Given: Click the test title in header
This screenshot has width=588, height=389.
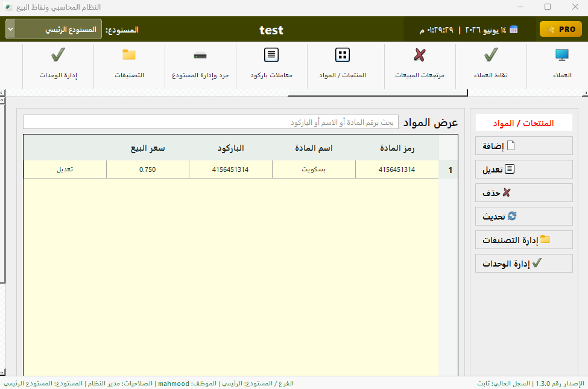Looking at the screenshot, I should pos(271,30).
